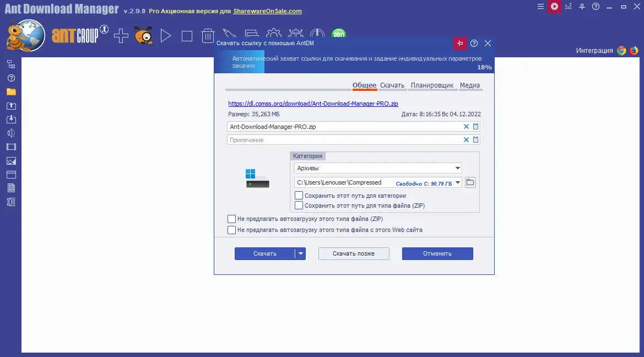644x357 pixels.
Task: Enable 'Сохранить этот путь для категории'
Action: 299,195
